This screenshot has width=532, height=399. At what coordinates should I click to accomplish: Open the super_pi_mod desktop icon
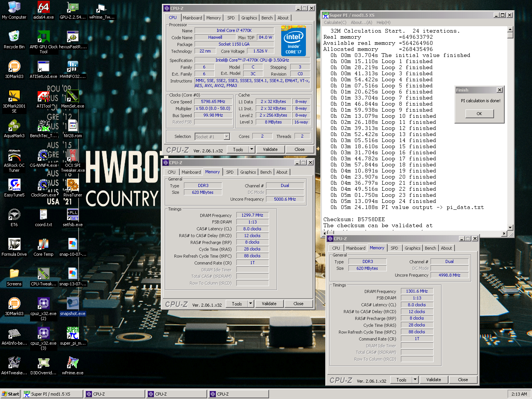pyautogui.click(x=73, y=336)
